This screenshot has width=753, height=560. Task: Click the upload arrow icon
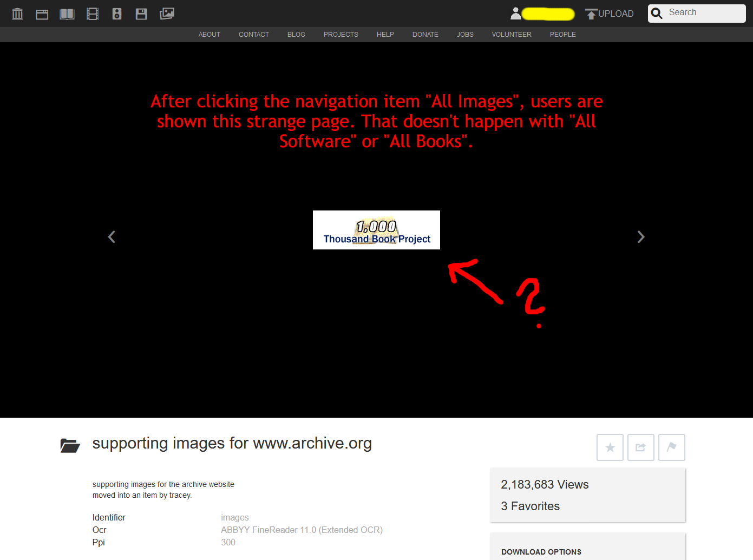point(591,14)
